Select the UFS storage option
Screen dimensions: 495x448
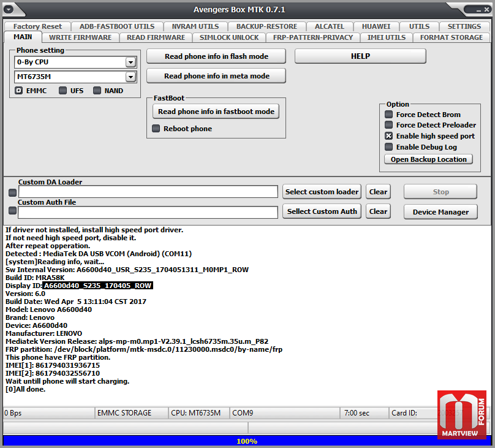[63, 91]
